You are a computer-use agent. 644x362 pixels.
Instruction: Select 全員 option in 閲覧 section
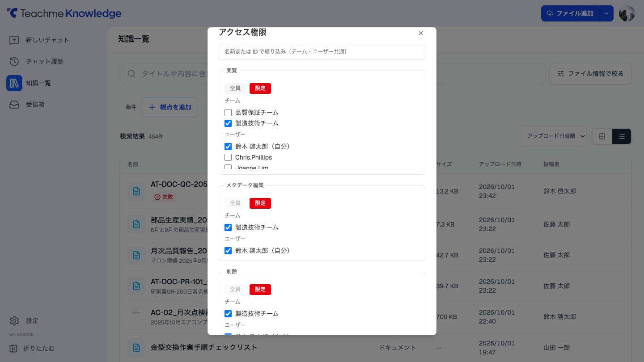pyautogui.click(x=235, y=88)
